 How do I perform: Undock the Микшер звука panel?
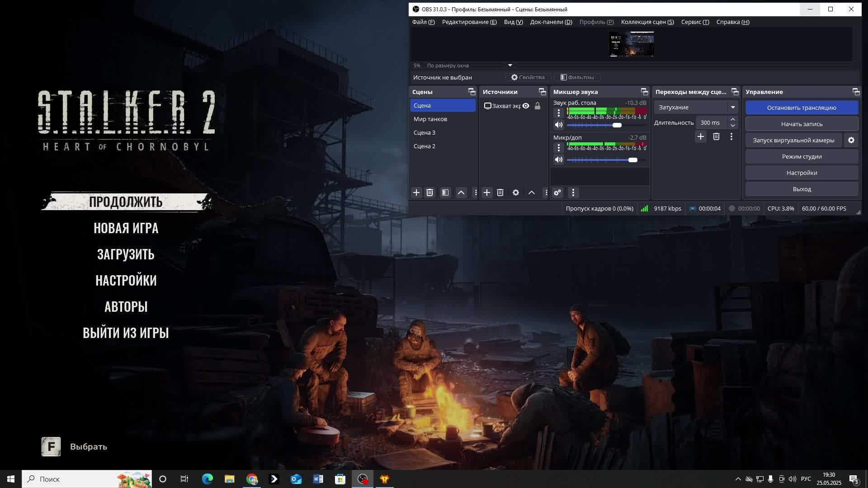644,92
